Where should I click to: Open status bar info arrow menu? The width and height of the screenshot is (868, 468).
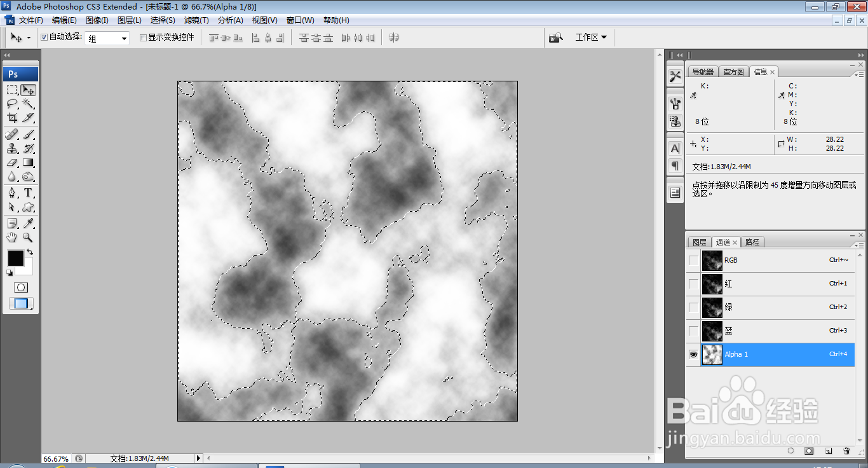[x=198, y=458]
